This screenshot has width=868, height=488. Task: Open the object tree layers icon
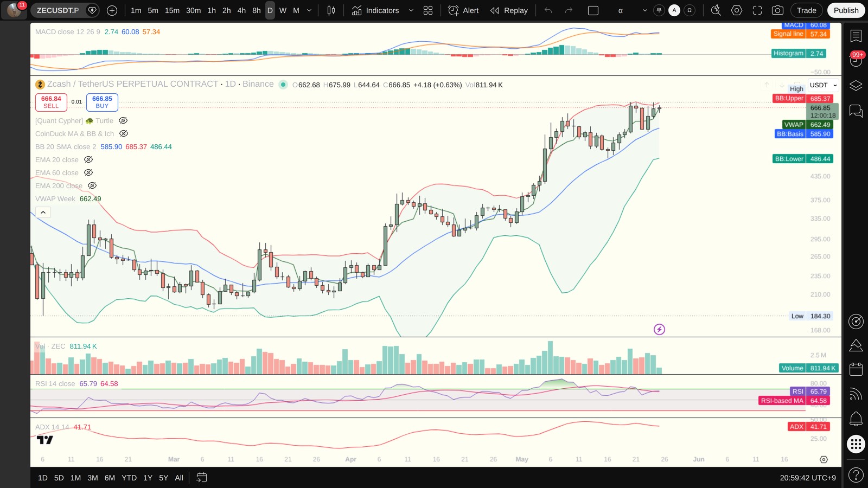click(x=856, y=86)
